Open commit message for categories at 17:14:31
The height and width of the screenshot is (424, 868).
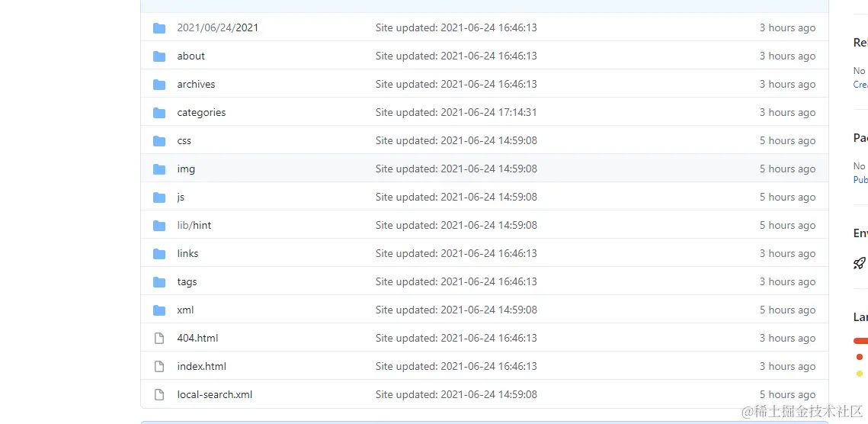(x=456, y=113)
